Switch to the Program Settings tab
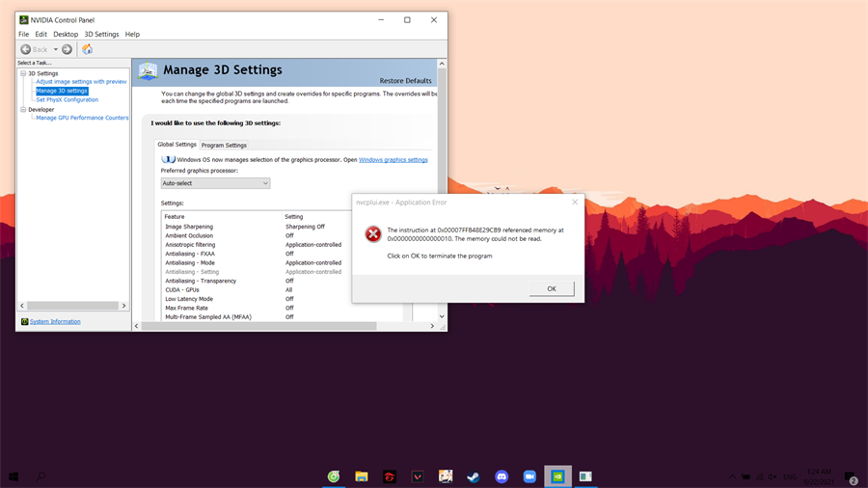The height and width of the screenshot is (488, 868). pos(224,146)
